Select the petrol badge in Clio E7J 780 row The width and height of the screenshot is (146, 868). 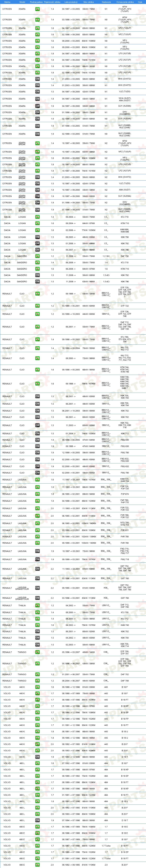coord(37,340)
